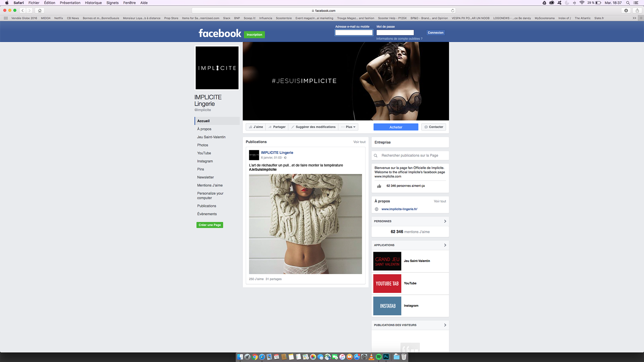Open Finder from the Dock
Screen dimensions: 644x362
click(x=240, y=357)
